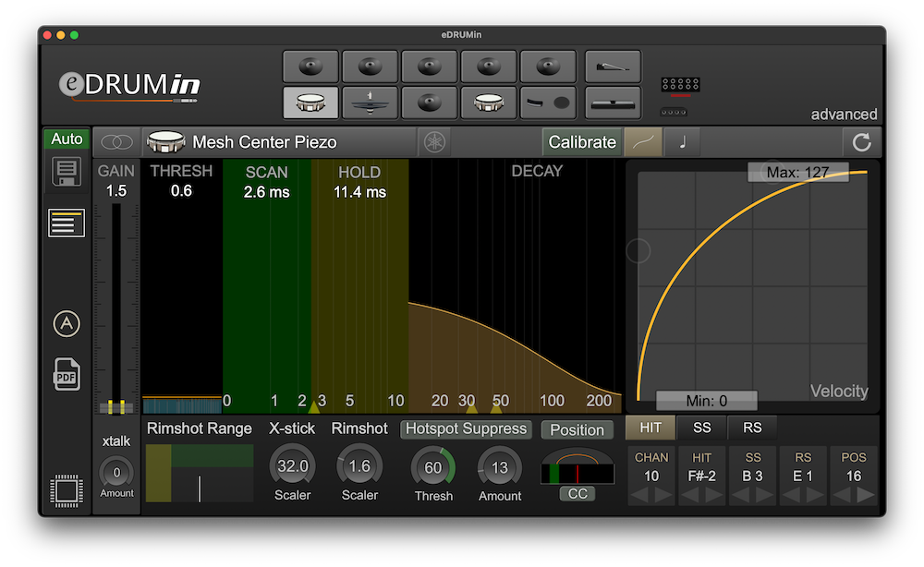924x567 pixels.
Task: Select the HIT tab
Action: click(650, 428)
